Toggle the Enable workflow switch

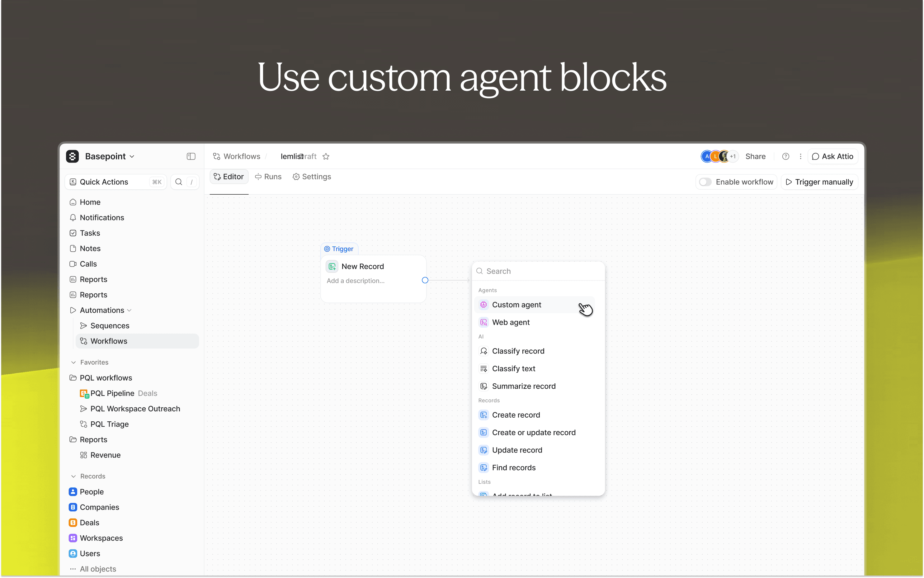click(705, 182)
